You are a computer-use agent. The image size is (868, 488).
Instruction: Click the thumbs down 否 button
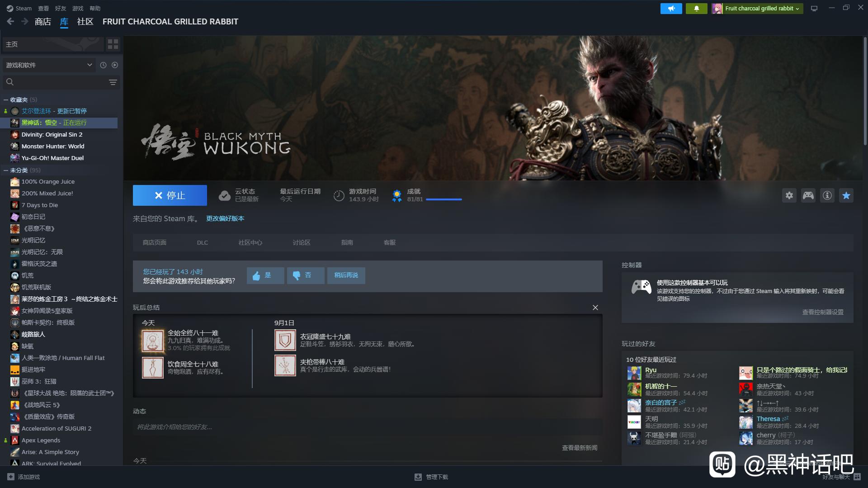coord(306,275)
